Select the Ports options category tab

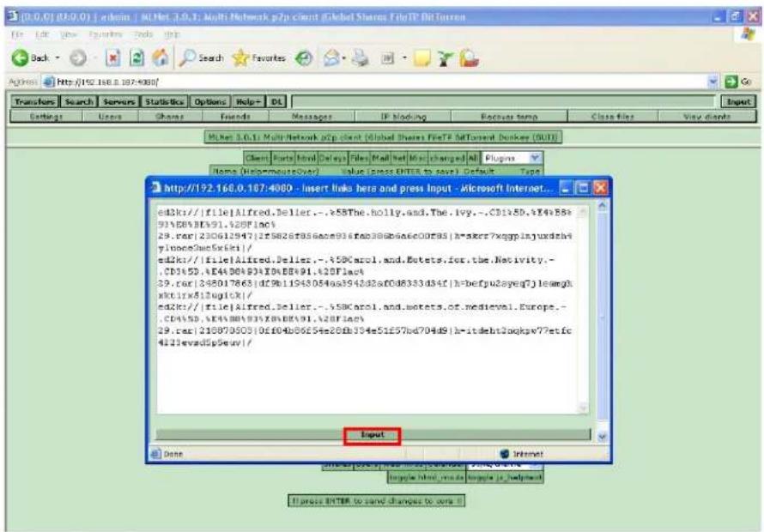[x=283, y=158]
